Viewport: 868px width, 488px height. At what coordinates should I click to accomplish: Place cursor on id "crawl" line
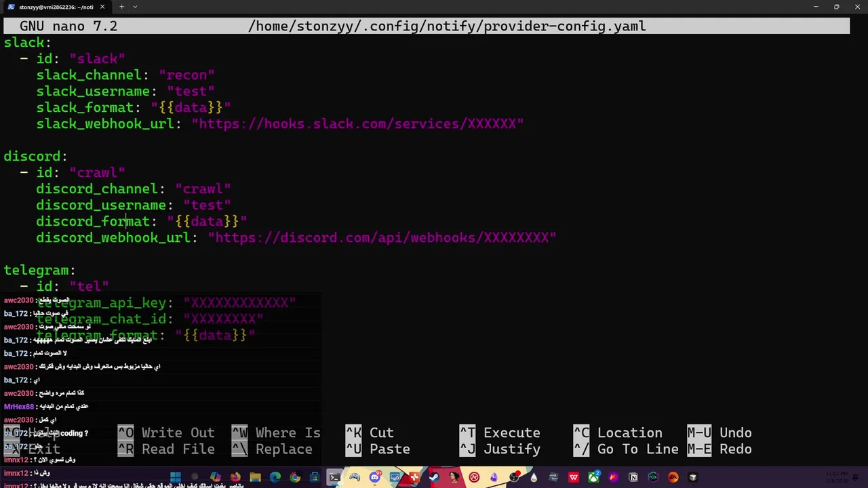73,173
